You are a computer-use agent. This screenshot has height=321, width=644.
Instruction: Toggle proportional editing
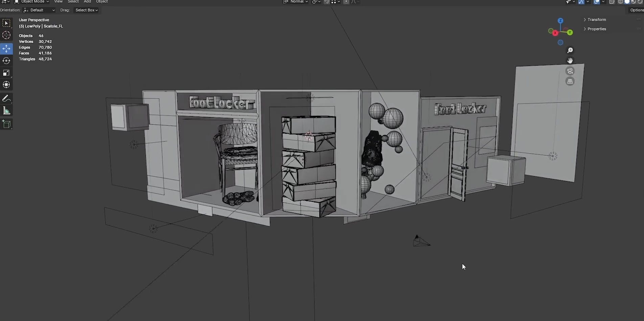[x=346, y=2]
